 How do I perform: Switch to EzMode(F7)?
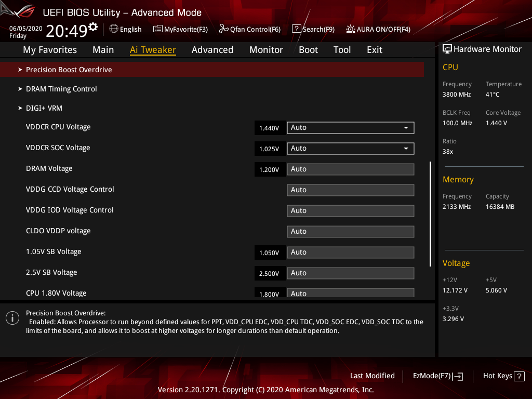437,376
